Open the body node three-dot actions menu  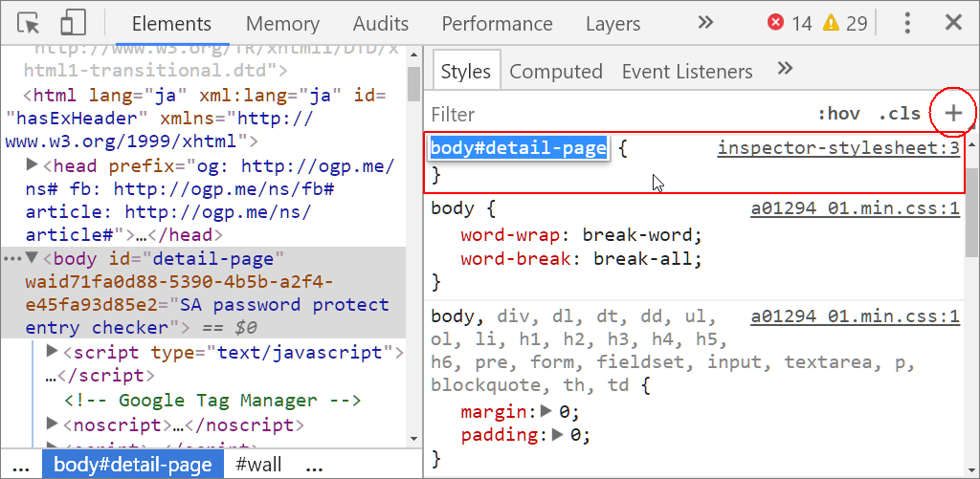coord(12,259)
